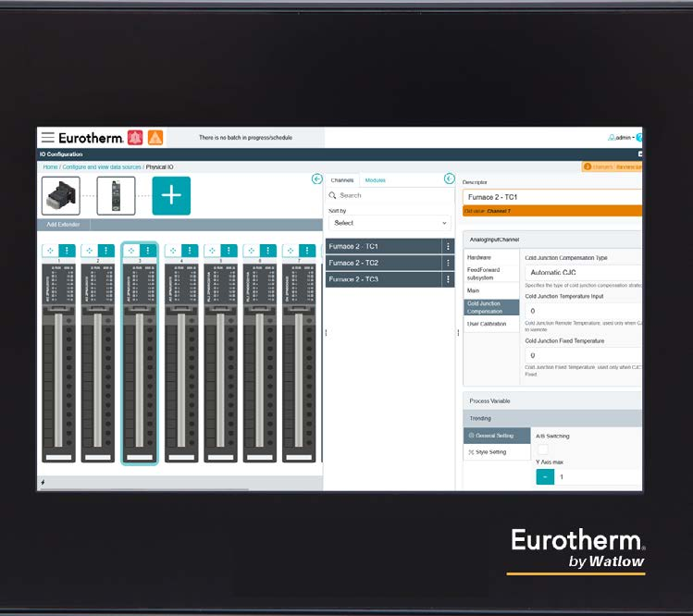
Task: Expand the AnalogInputChannel section header
Action: pos(552,240)
